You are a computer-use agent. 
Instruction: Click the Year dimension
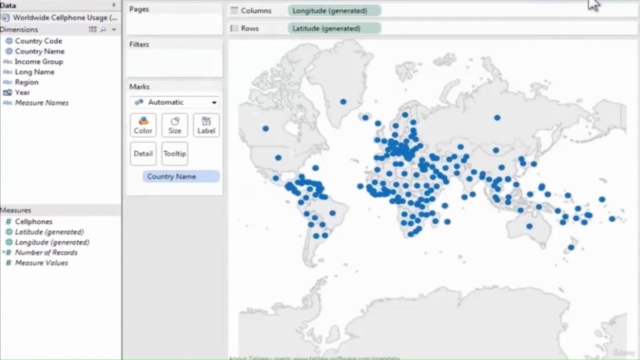(x=22, y=92)
